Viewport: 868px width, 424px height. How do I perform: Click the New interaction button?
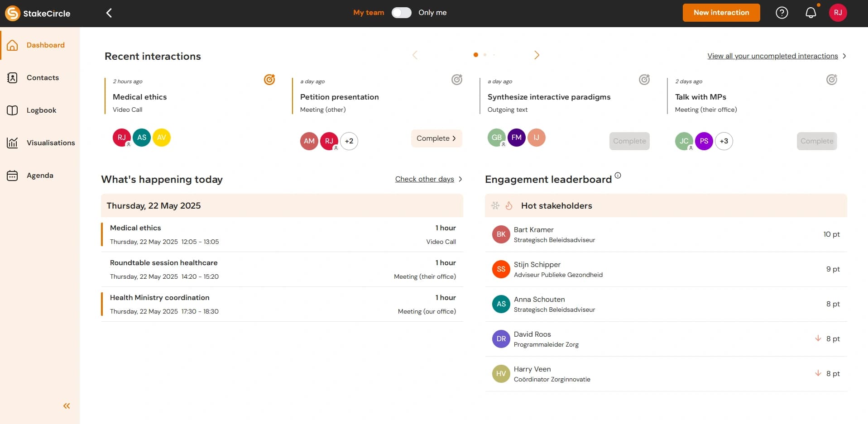(721, 13)
